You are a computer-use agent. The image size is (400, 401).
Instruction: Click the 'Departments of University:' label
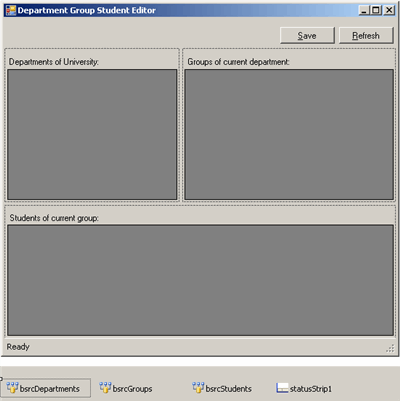click(54, 62)
